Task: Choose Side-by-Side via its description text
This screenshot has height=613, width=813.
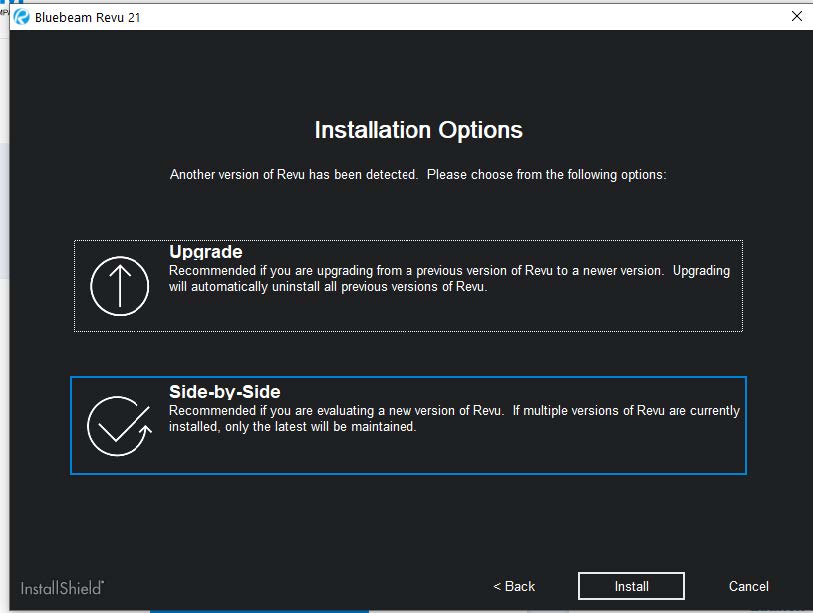Action: [x=454, y=411]
